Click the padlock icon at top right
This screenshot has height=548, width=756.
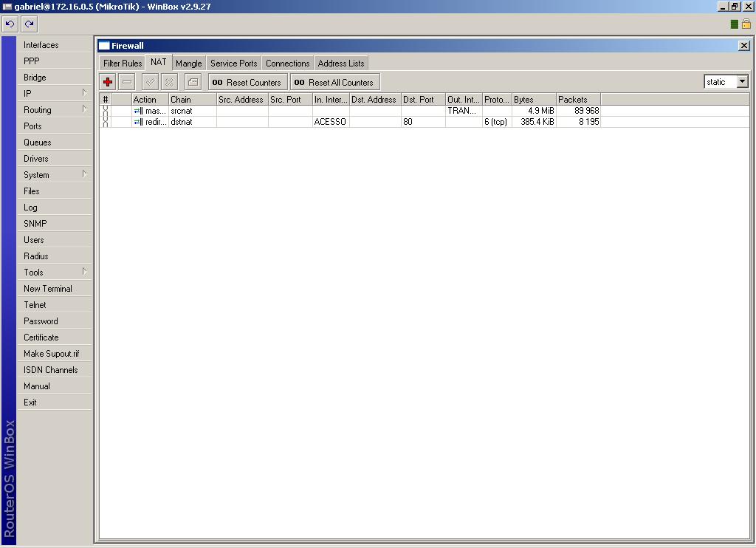(x=746, y=24)
